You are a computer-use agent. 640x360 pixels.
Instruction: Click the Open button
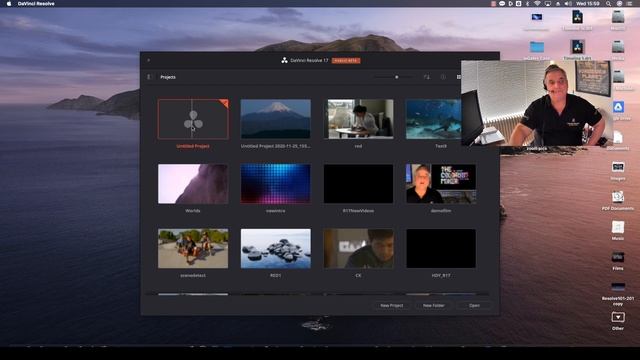point(474,305)
